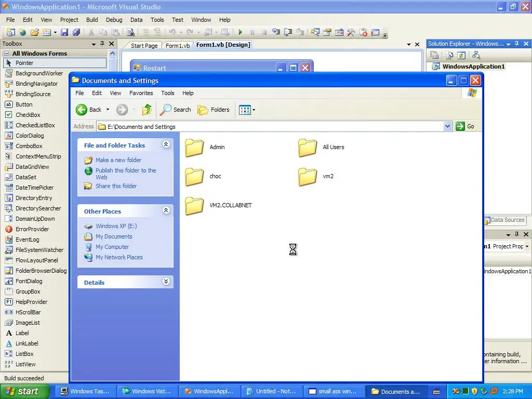Click the system tray clock
Screen dimensions: 532x399
(513, 391)
